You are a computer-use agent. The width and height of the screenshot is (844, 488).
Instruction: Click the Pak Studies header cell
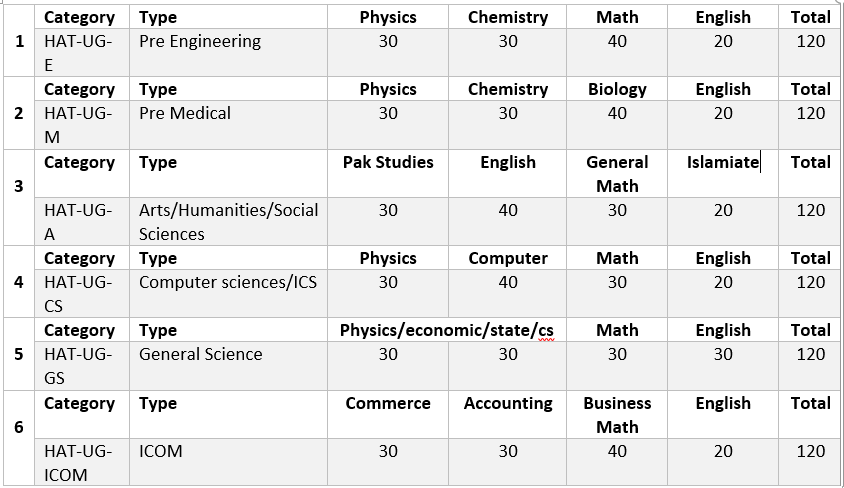coord(388,162)
